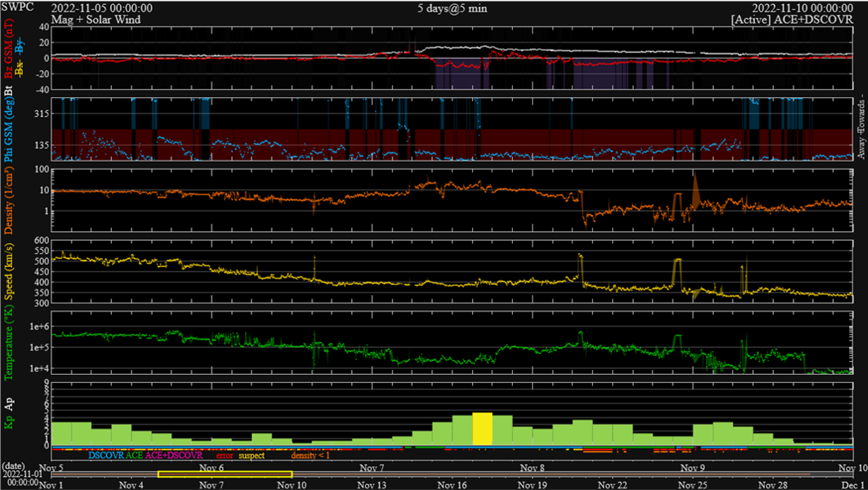Toggle the Bt series label
This screenshot has height=490, width=868.
9,91
